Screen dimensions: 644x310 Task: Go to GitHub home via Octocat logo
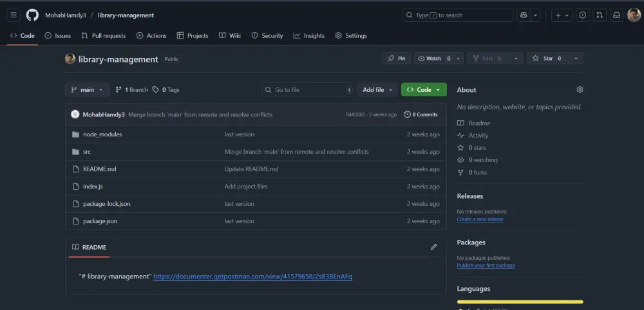[32, 15]
